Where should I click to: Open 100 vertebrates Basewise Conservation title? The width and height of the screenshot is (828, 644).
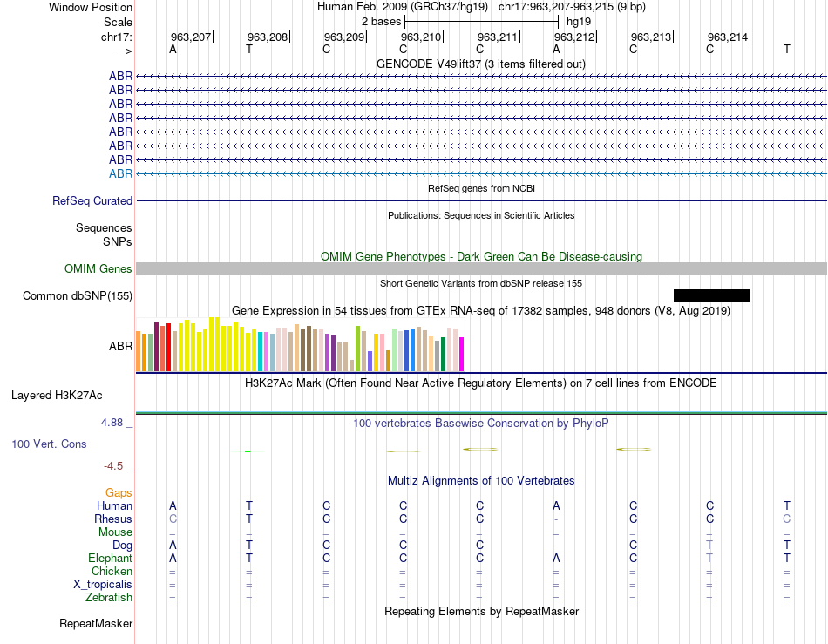pos(480,423)
